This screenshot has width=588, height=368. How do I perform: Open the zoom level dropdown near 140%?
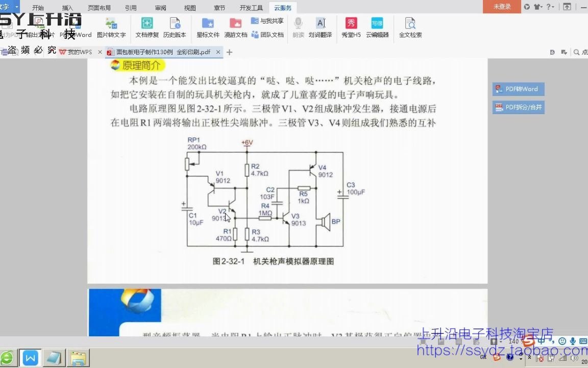pyautogui.click(x=501, y=341)
